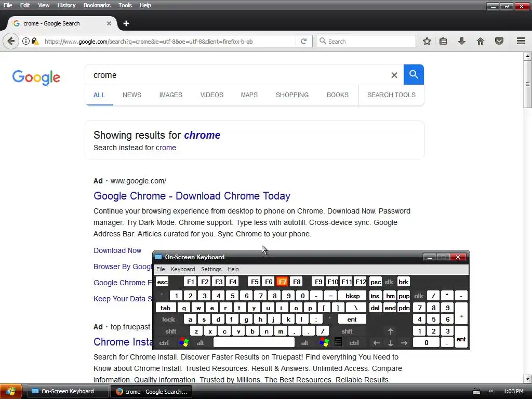The width and height of the screenshot is (532, 399).
Task: Toggle the left ctrl key on keyboard
Action: pos(164,343)
